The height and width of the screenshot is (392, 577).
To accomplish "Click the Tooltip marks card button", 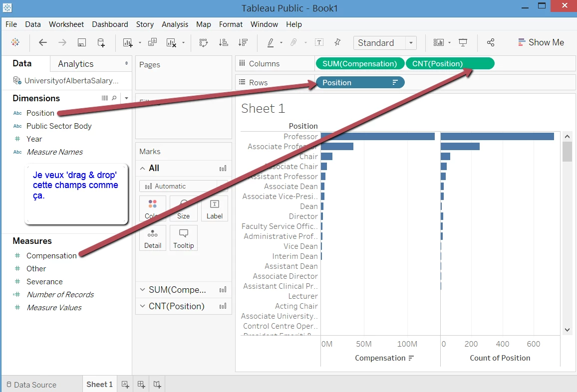I will (183, 238).
